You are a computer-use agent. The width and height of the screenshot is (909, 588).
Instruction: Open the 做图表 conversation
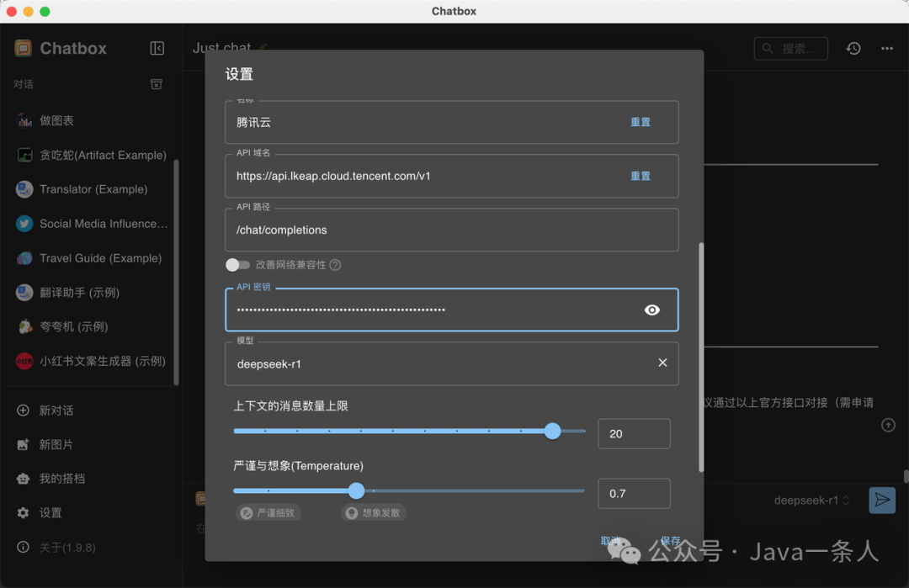click(93, 120)
